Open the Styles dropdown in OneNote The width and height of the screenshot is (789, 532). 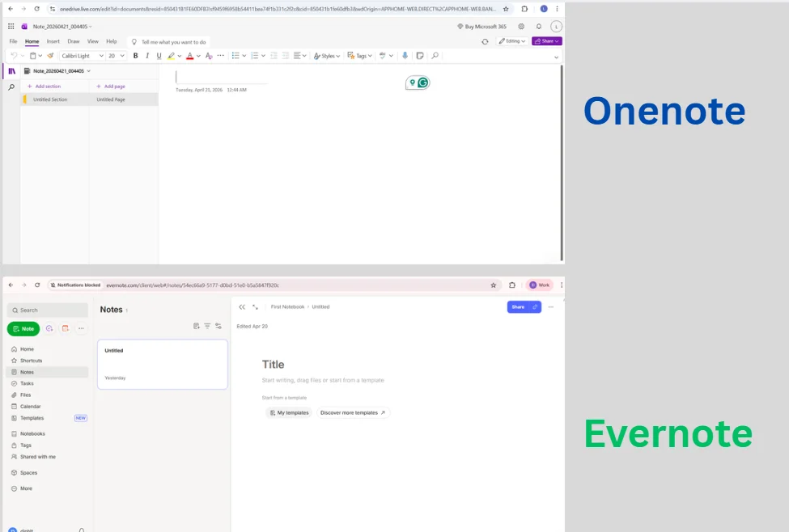[x=327, y=56]
